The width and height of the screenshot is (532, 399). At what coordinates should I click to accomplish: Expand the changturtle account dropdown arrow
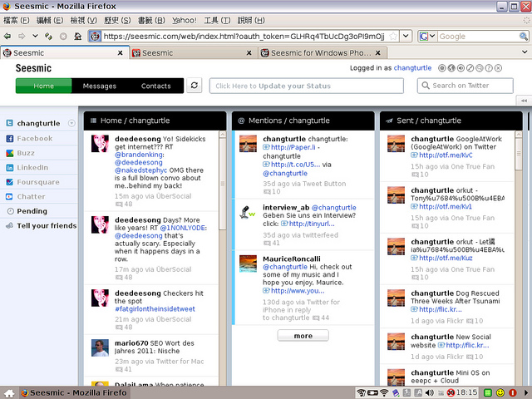coord(71,123)
